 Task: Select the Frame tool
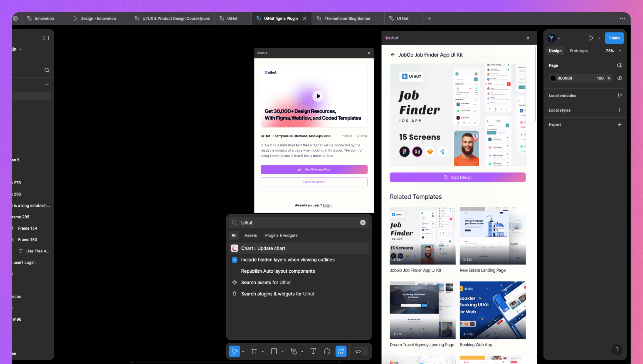(254, 351)
